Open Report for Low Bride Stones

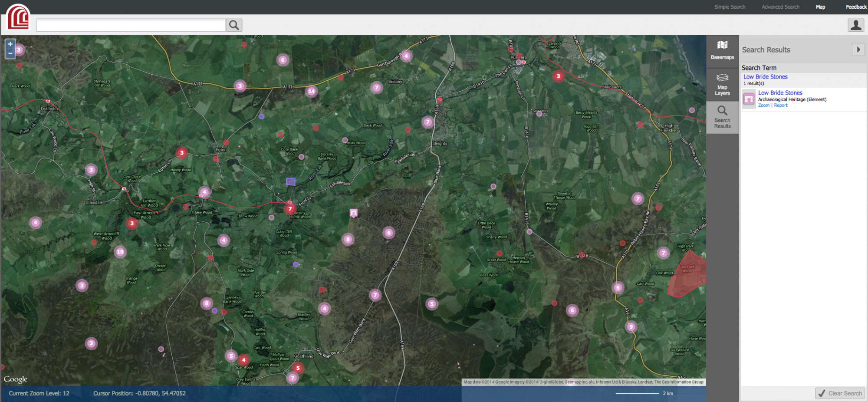tap(780, 105)
